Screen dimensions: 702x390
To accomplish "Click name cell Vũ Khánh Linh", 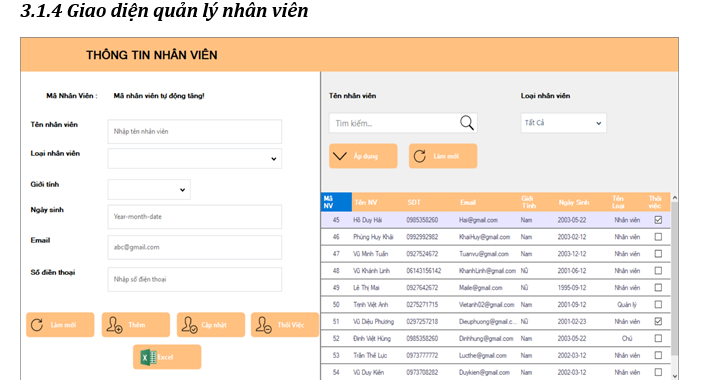I will [371, 271].
